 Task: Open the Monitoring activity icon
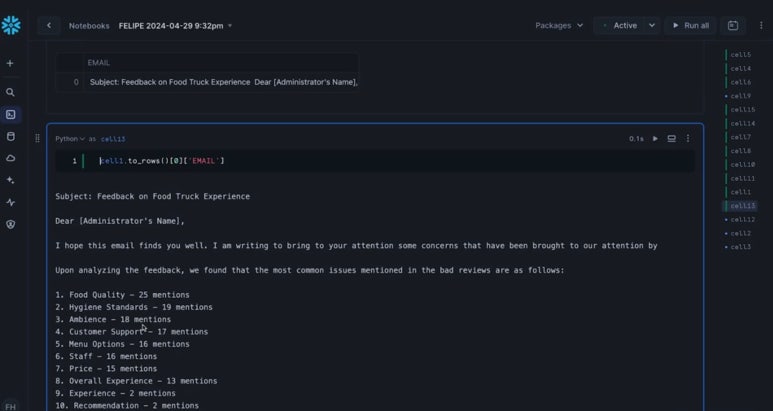coord(11,202)
